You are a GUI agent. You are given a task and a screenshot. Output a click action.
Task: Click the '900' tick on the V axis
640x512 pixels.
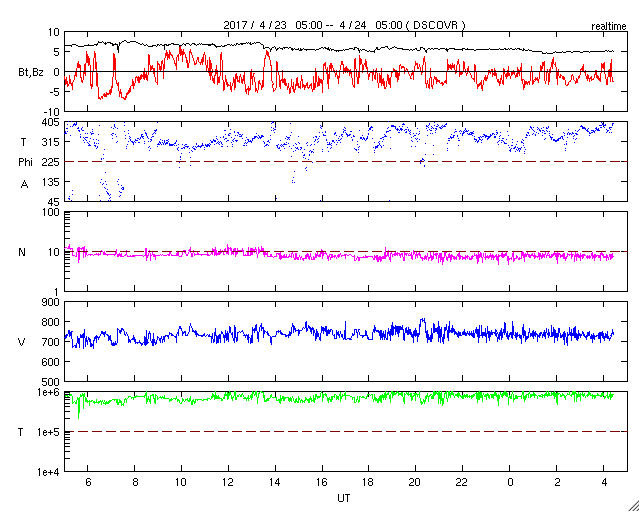51,302
